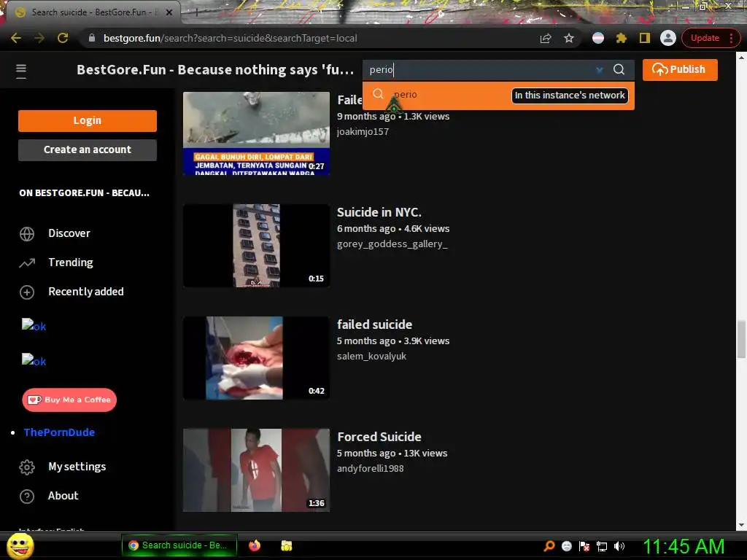Submit search with the magnifier icon
Screen dimensions: 747x560
[x=619, y=69]
